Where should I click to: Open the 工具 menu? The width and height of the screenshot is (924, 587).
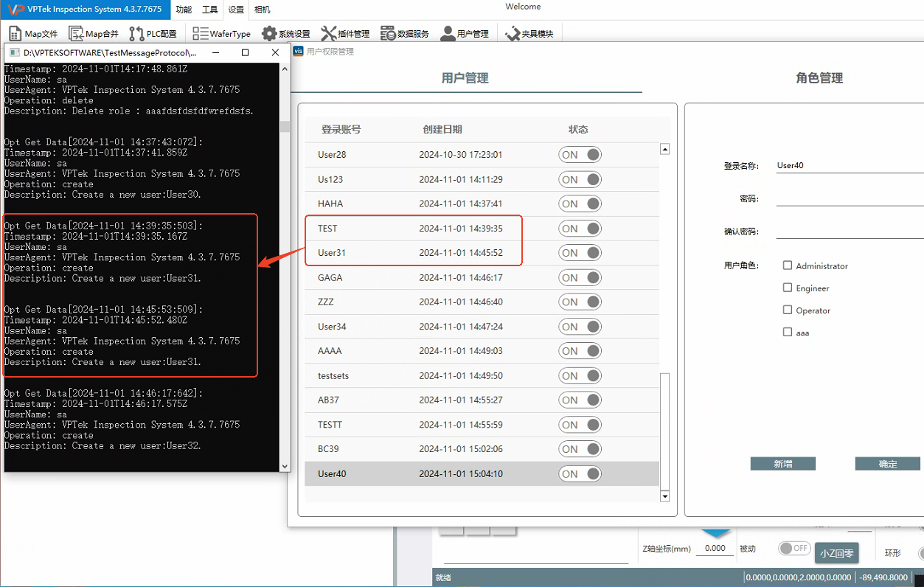(x=210, y=10)
